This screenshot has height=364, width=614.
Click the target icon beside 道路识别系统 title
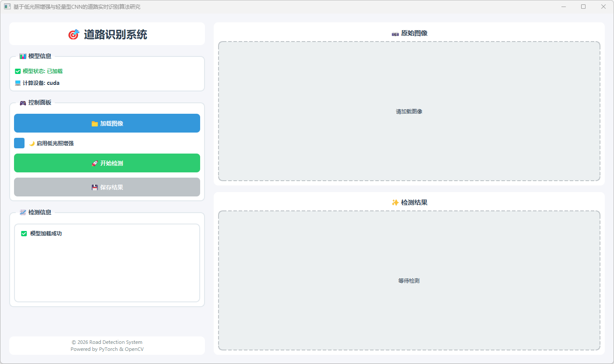[x=74, y=35]
